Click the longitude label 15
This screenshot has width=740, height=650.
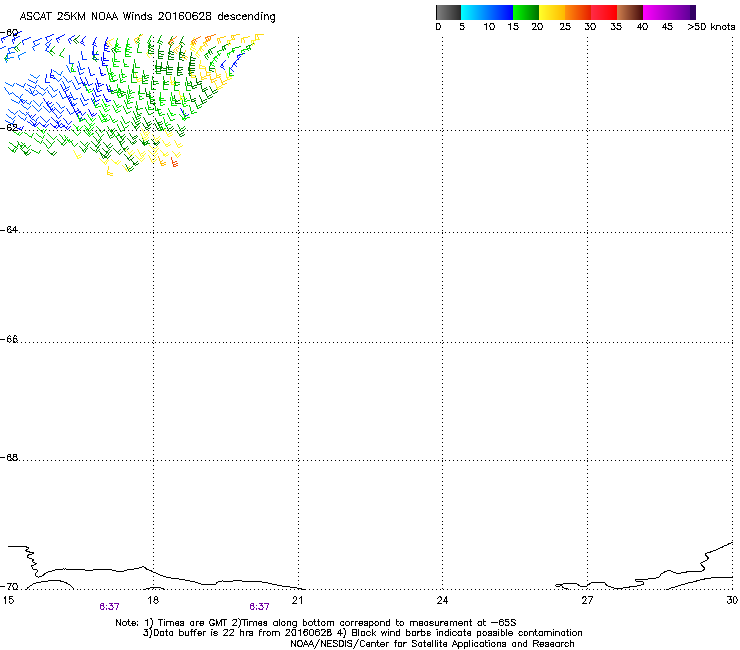(8, 600)
